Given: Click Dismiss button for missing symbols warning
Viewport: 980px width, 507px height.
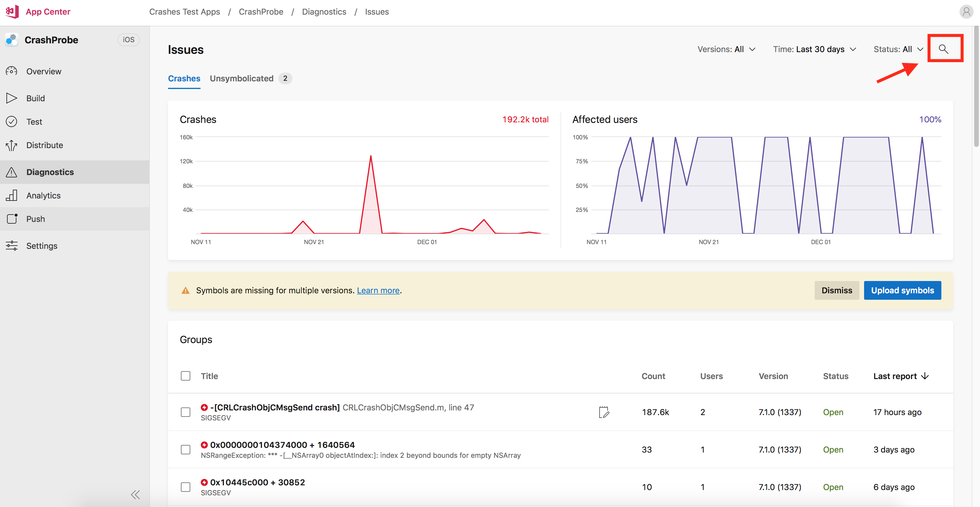Looking at the screenshot, I should tap(837, 290).
